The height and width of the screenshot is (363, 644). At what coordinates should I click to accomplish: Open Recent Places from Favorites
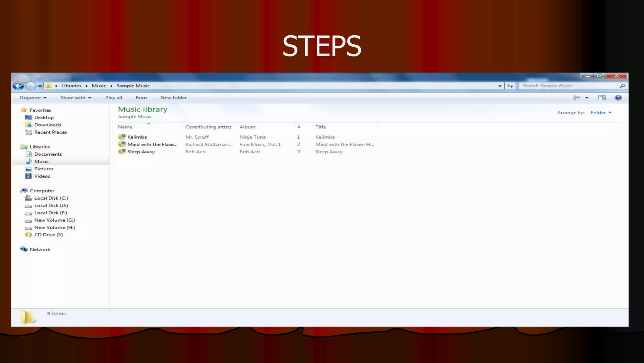pyautogui.click(x=51, y=132)
